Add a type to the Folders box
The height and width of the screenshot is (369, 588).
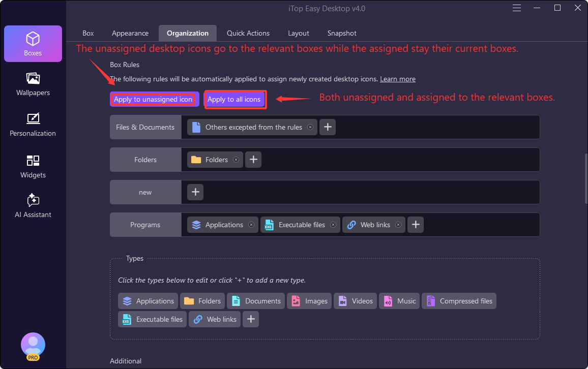coord(253,160)
